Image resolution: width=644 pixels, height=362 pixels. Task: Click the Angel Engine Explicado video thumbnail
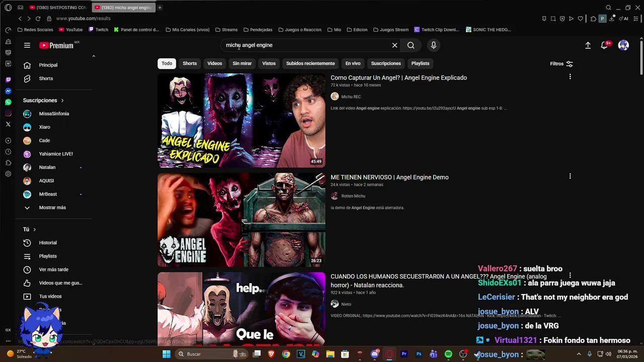coord(242,121)
